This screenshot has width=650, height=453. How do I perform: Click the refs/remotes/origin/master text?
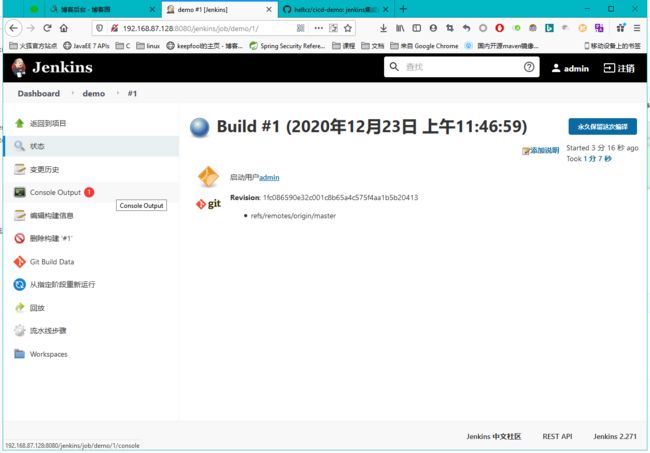pos(293,216)
